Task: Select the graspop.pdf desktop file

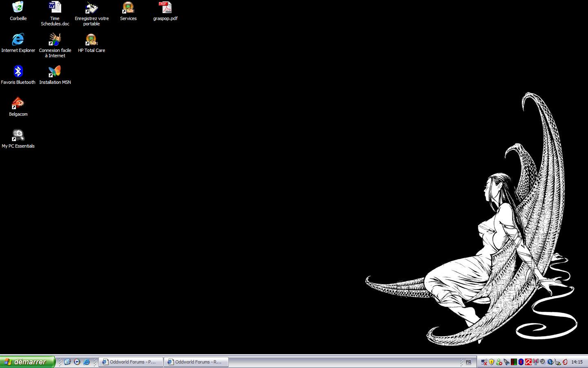Action: click(x=165, y=8)
